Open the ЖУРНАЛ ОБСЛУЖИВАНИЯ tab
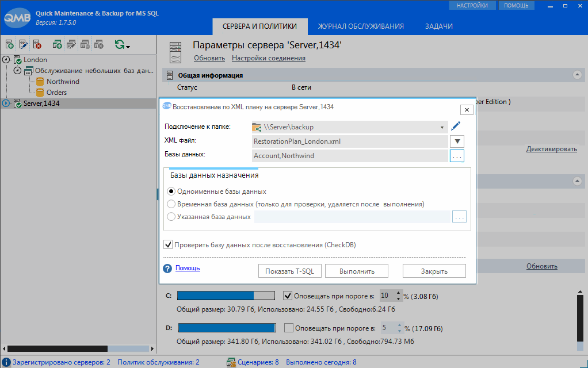This screenshot has height=368, width=588. [361, 26]
